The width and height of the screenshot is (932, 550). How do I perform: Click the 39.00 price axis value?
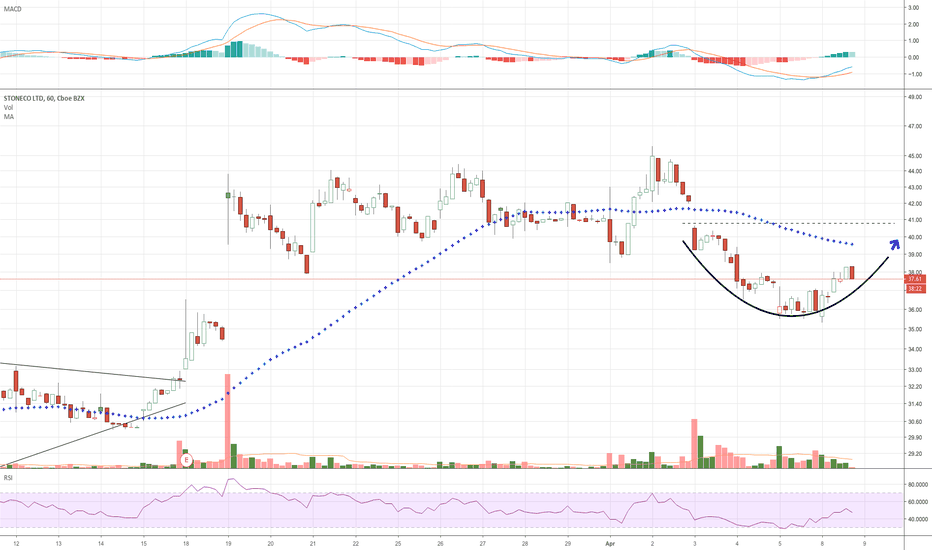[915, 254]
